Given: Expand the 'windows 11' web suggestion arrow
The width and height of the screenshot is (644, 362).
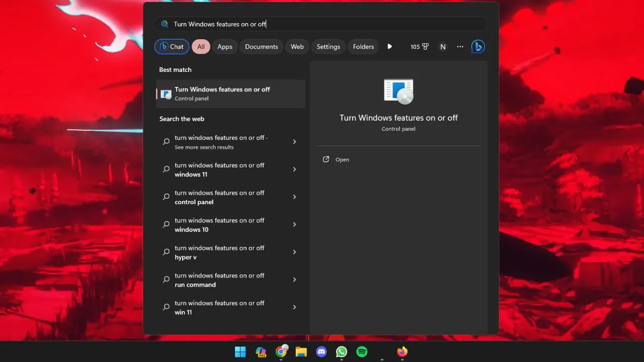Looking at the screenshot, I should click(x=294, y=169).
